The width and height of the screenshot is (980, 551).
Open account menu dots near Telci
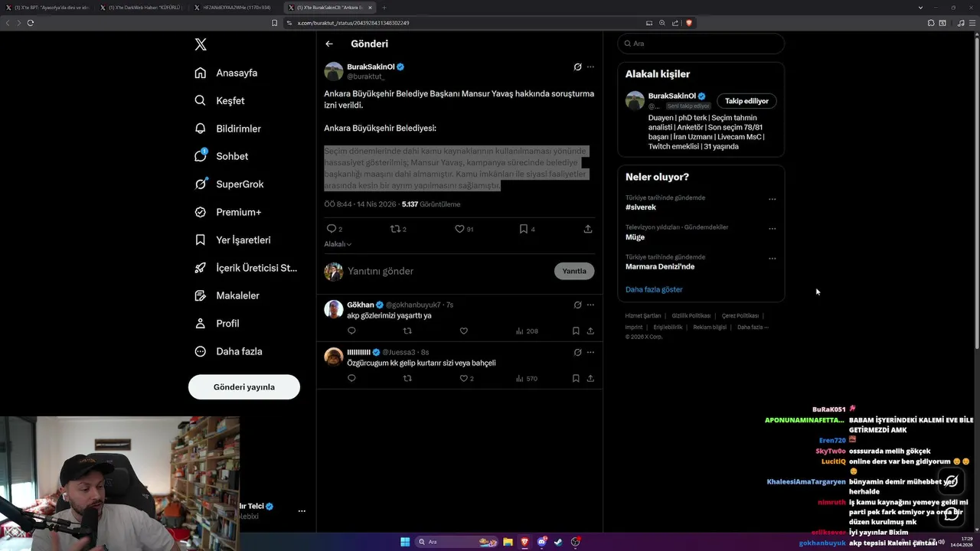pos(302,510)
